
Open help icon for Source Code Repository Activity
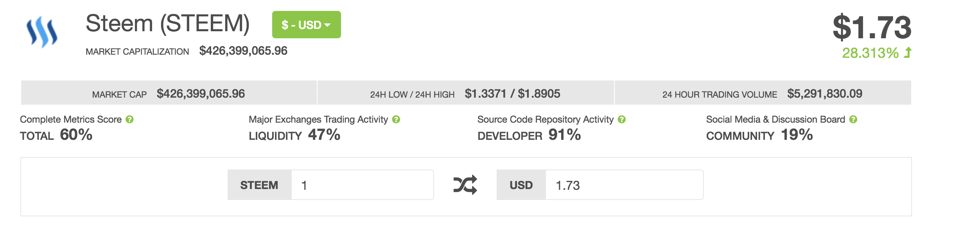[x=622, y=120]
